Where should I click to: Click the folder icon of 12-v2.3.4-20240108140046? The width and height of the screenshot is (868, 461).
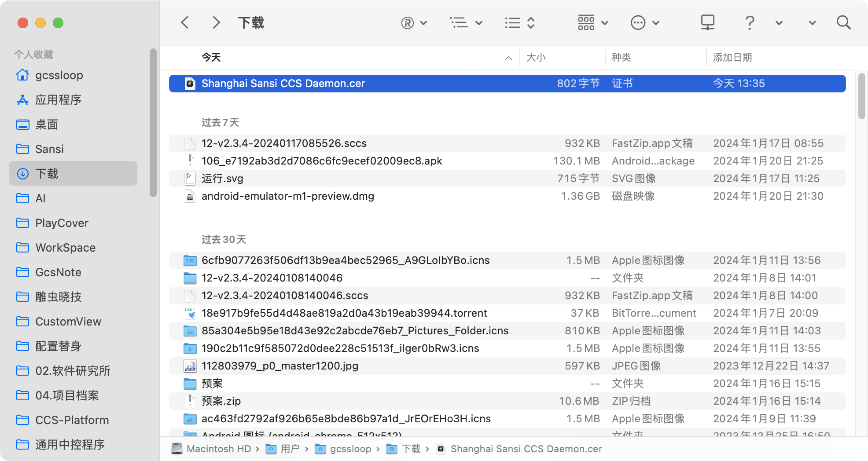[x=190, y=278]
